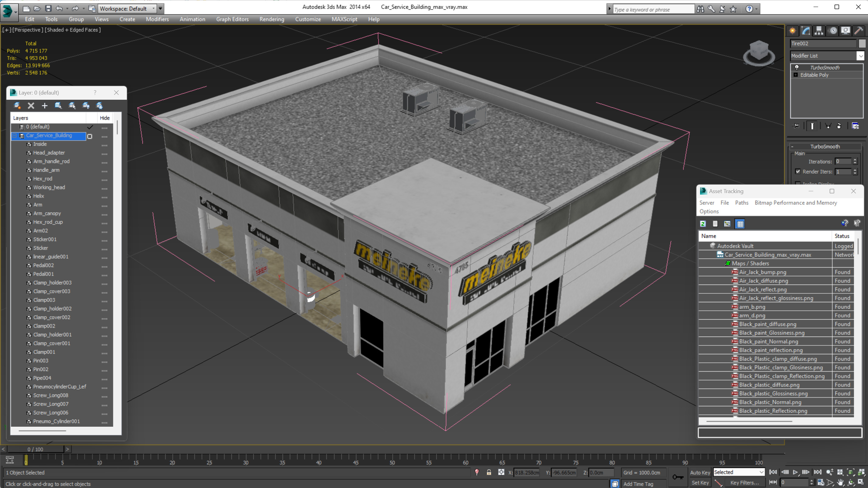Open the Utilities command panel tab
Viewport: 868px width, 488px height.
(858, 31)
